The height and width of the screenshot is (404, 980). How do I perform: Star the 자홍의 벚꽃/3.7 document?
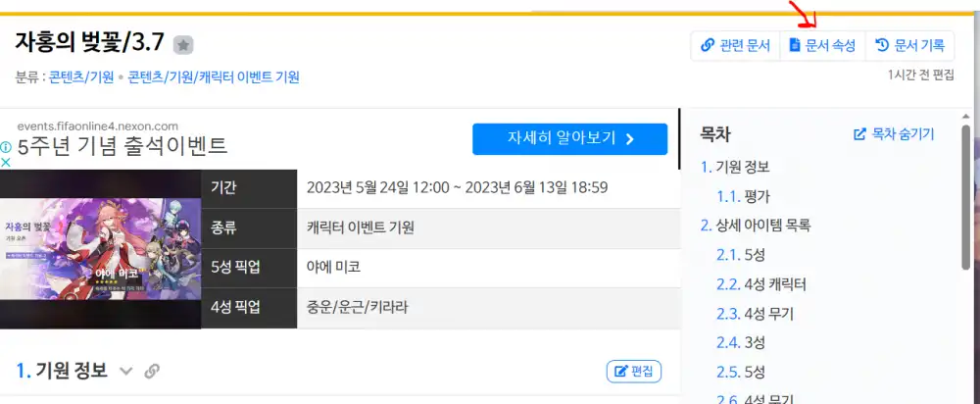pyautogui.click(x=183, y=45)
